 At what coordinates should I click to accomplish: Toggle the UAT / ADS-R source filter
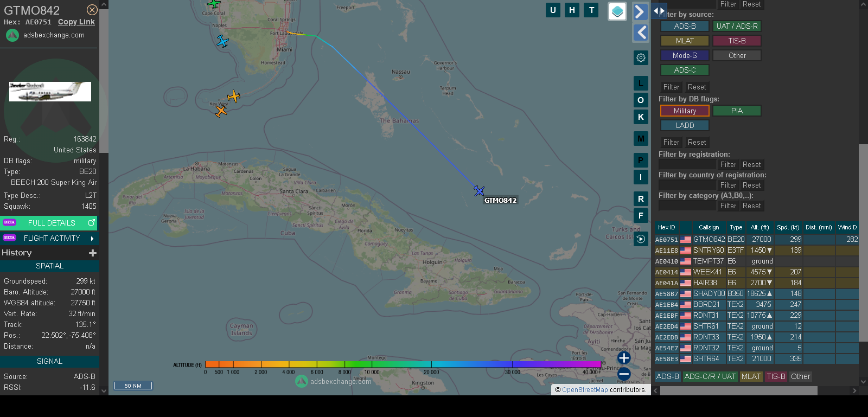737,26
